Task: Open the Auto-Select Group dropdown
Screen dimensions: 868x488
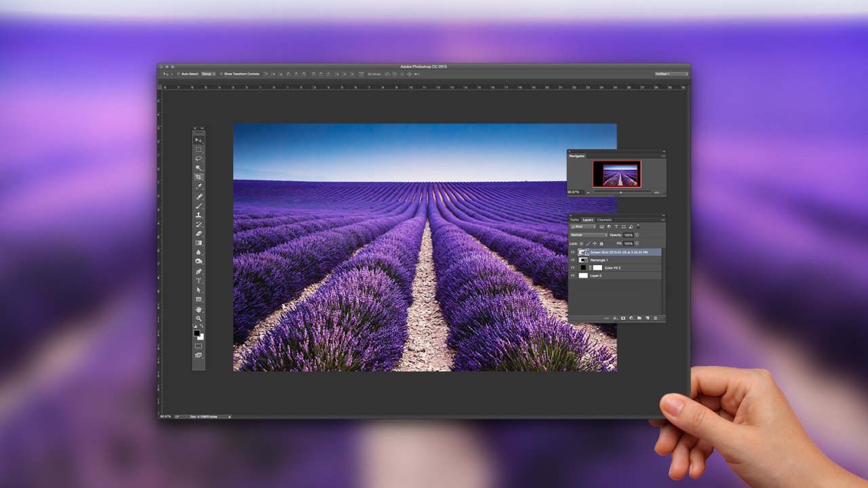Action: point(208,74)
